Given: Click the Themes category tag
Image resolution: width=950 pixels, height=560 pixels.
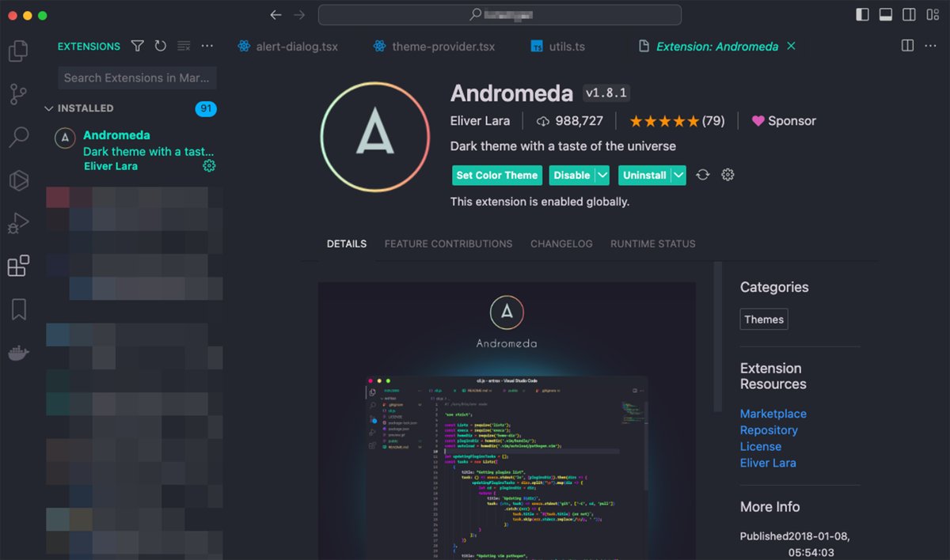Looking at the screenshot, I should (x=764, y=320).
